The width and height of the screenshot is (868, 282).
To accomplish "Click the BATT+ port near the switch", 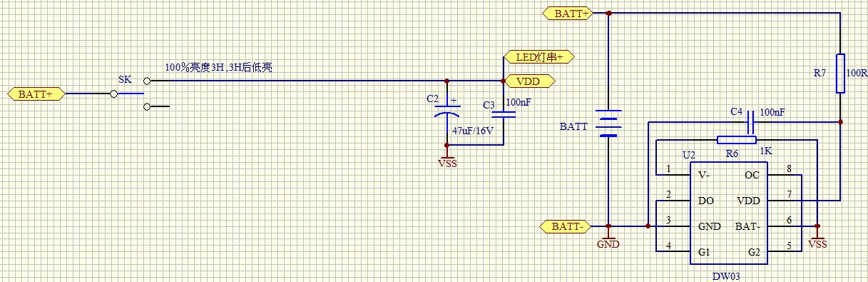I will [35, 94].
